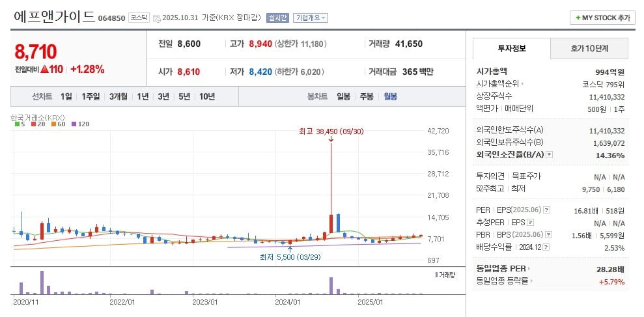This screenshot has width=644, height=317.
Task: Click the 거래량 value 41,650
Action: [x=409, y=44]
